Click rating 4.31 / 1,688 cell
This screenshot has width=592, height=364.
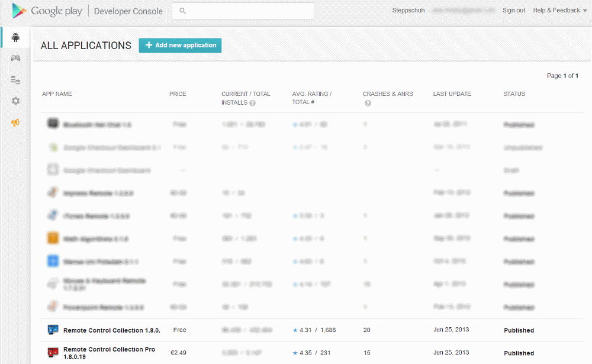pos(314,330)
